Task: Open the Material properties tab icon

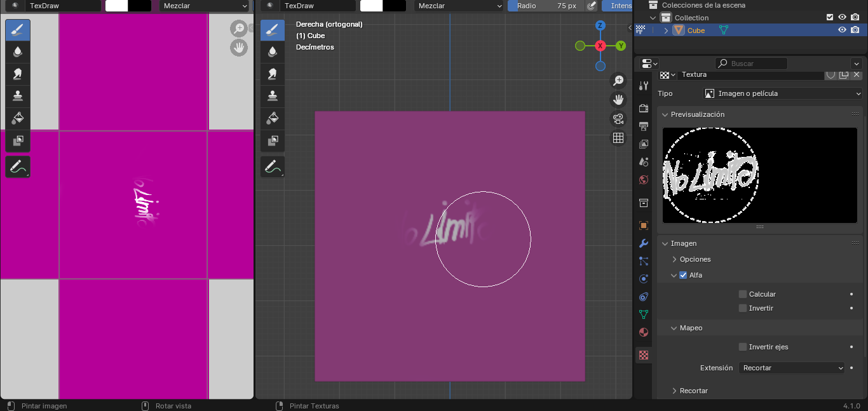Action: pyautogui.click(x=643, y=332)
